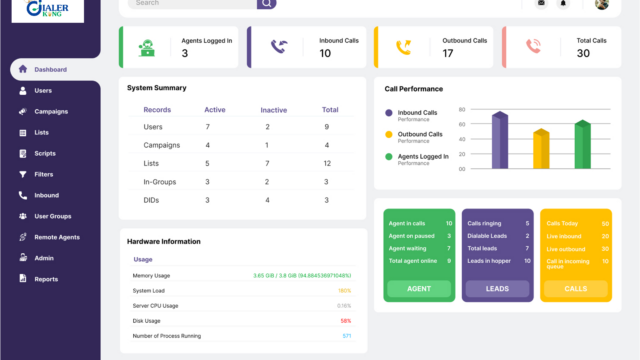The height and width of the screenshot is (360, 640).
Task: Click the Inbound phone icon in sidebar
Action: click(x=23, y=196)
